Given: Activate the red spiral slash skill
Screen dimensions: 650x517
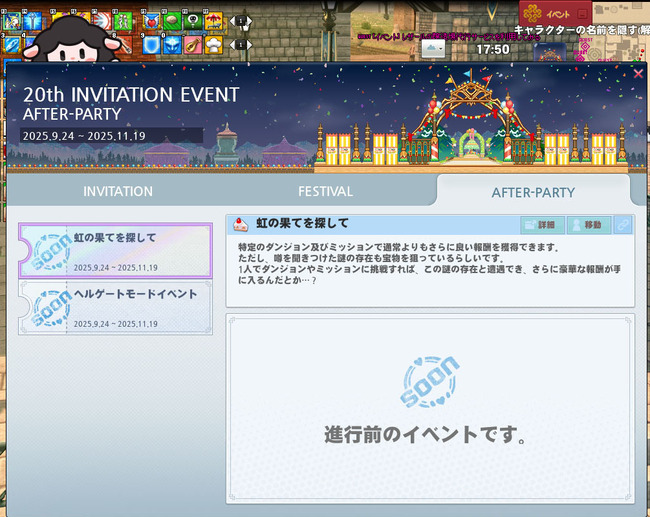Looking at the screenshot, I should pos(102,21).
